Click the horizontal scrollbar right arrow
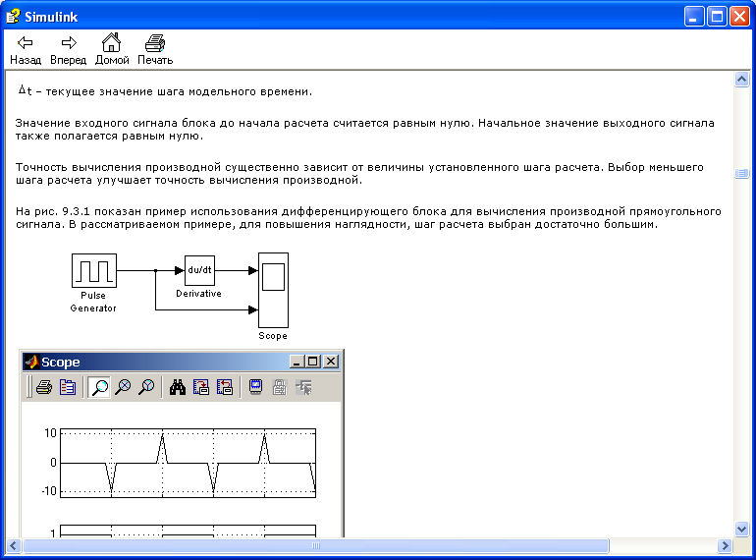Screen dimensions: 756x560 pyautogui.click(x=725, y=546)
